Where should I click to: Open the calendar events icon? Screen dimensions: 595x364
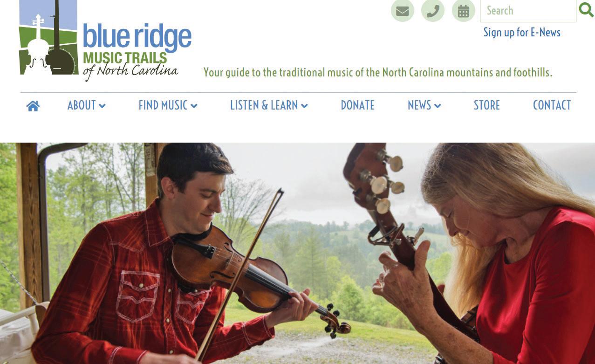click(x=463, y=11)
